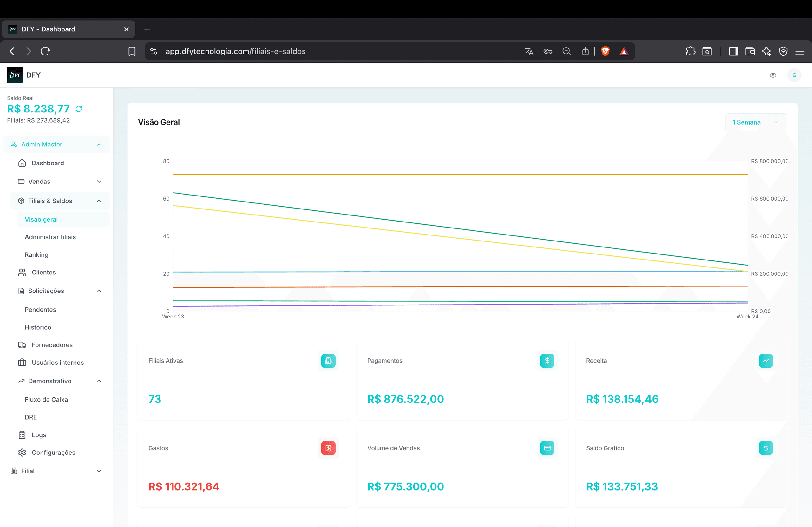Open Brave Shields lion icon
The image size is (812, 527).
pos(605,51)
